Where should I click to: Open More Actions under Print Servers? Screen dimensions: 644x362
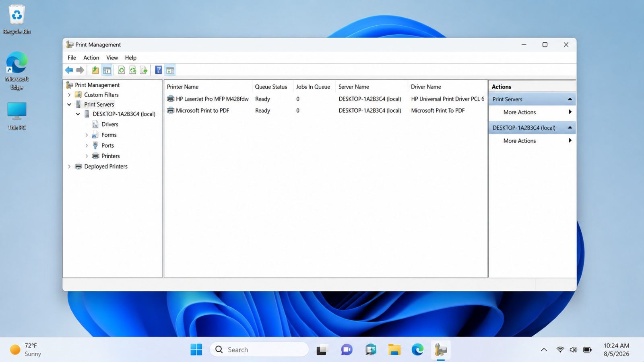532,112
